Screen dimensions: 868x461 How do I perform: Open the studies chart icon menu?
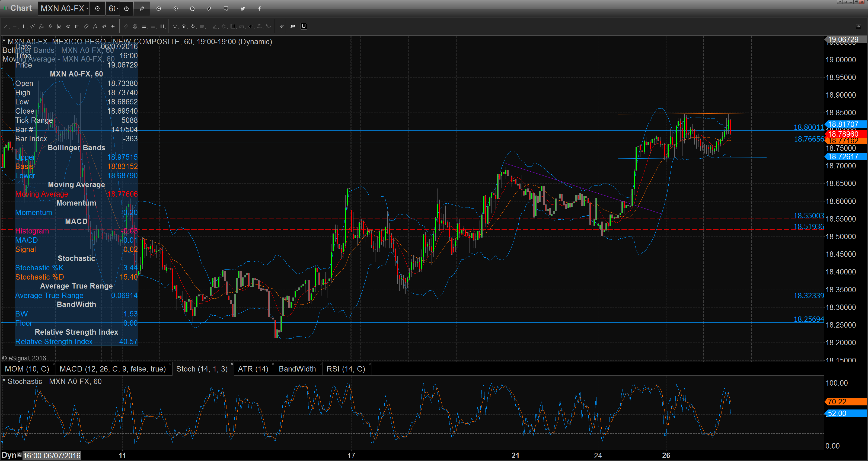pyautogui.click(x=159, y=9)
